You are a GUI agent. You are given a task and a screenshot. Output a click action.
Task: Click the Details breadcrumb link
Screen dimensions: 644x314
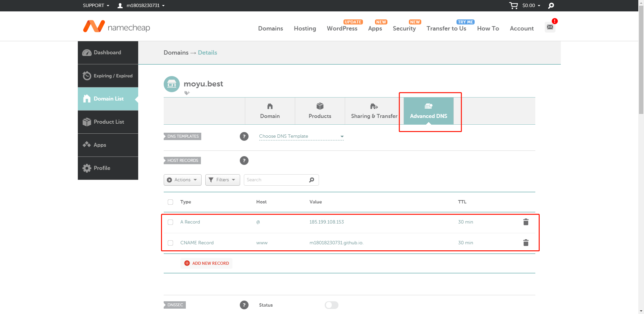tap(207, 53)
